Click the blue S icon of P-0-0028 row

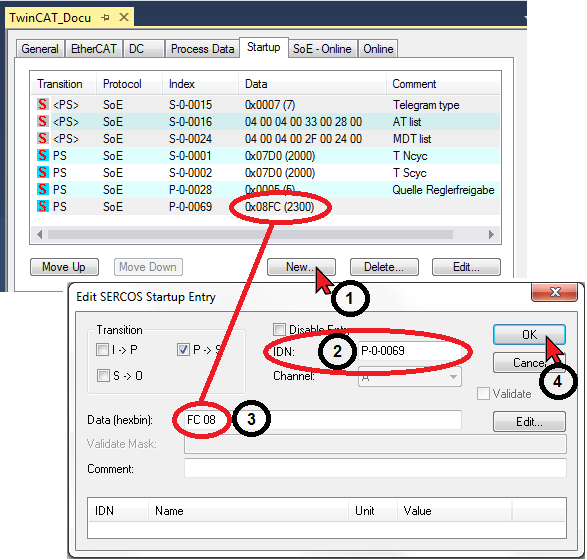(43, 189)
